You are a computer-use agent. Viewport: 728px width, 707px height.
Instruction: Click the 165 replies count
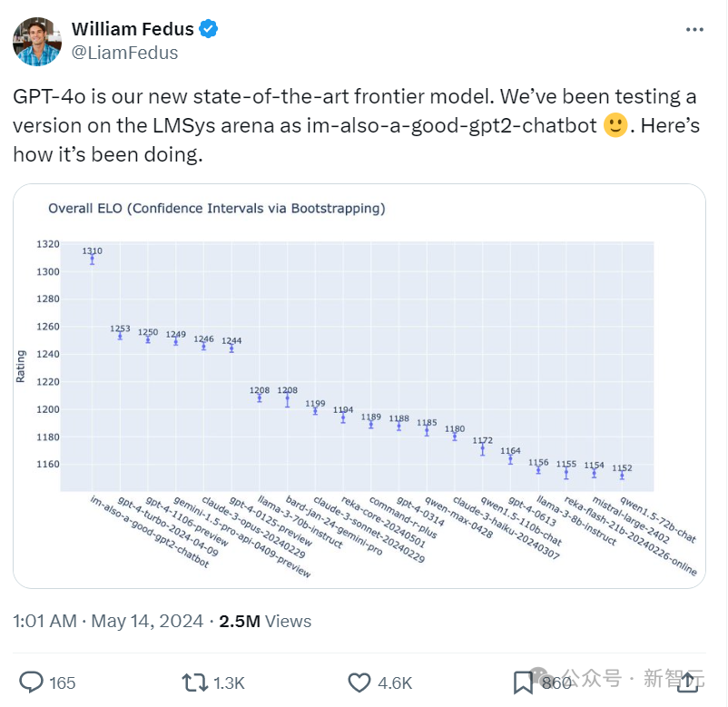pos(63,683)
